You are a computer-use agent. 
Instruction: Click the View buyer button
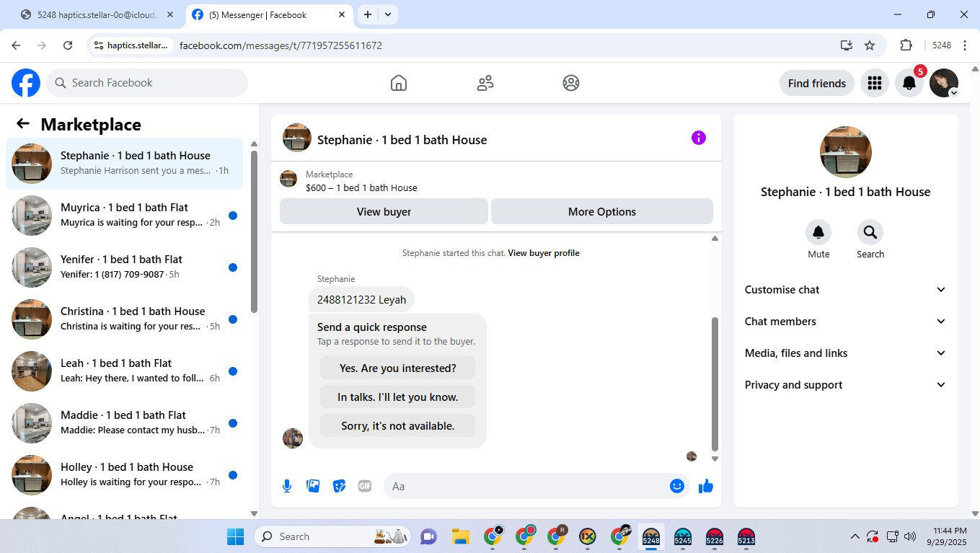click(x=384, y=211)
